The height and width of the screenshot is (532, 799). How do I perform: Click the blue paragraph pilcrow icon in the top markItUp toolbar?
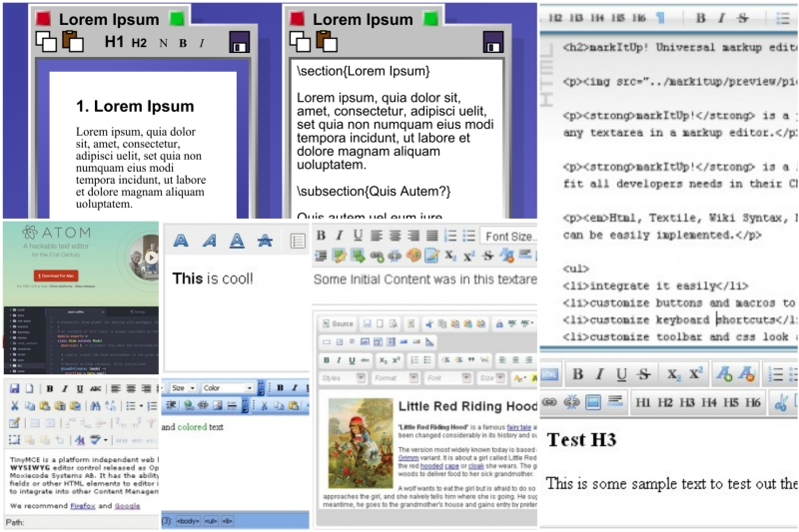point(660,18)
